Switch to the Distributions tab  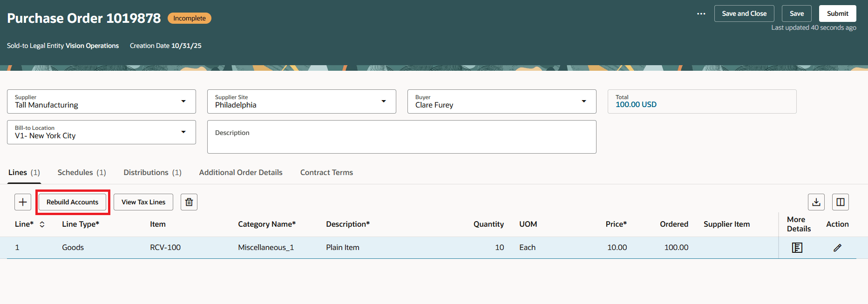[153, 173]
